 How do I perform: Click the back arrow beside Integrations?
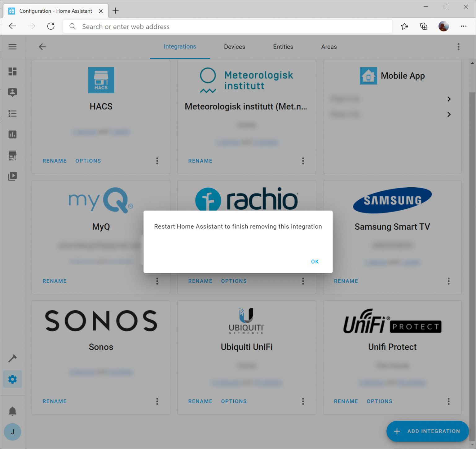point(42,47)
